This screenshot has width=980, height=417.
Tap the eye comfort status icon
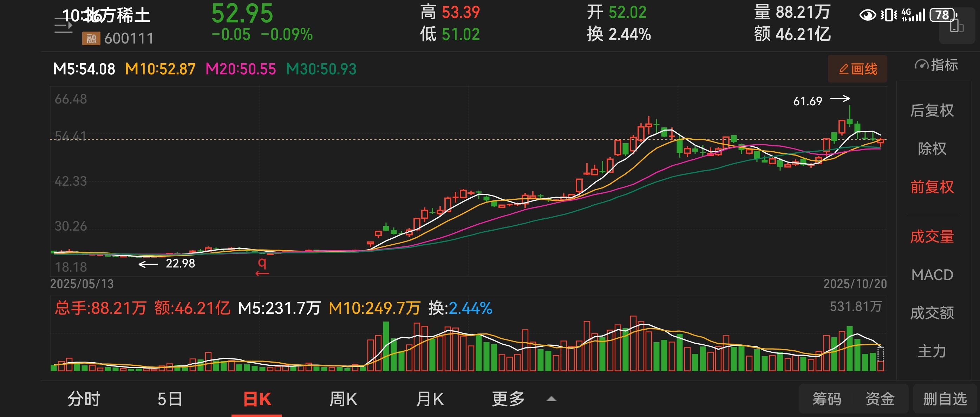coord(868,15)
